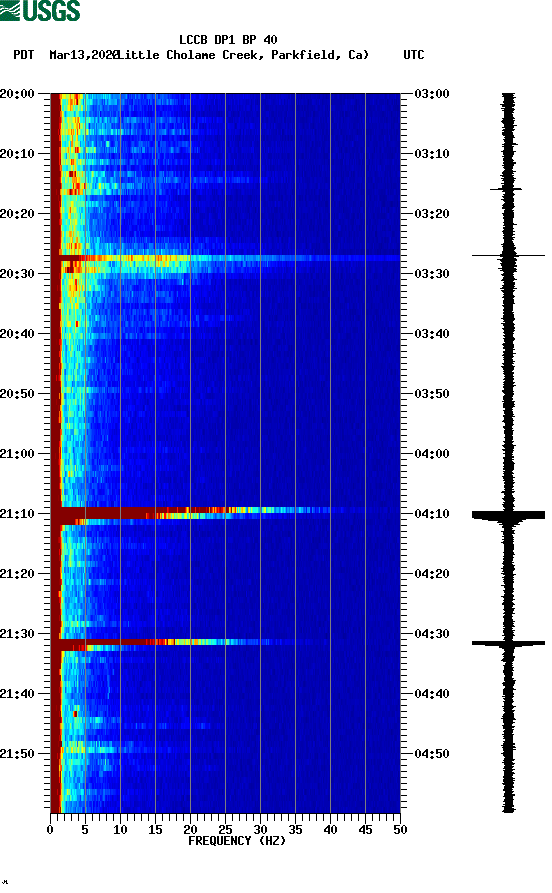Click the '21:30' PDT time label
This screenshot has width=552, height=893.
coord(17,634)
